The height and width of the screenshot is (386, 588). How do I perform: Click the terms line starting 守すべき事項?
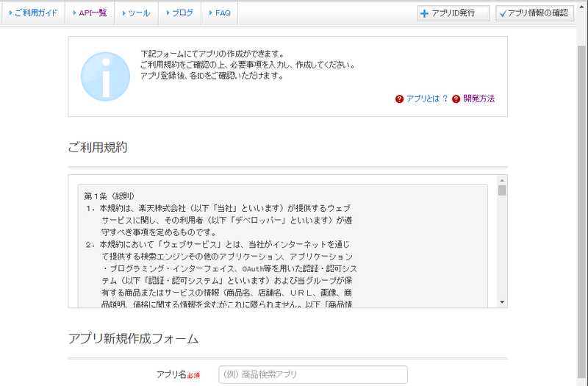pyautogui.click(x=159, y=232)
